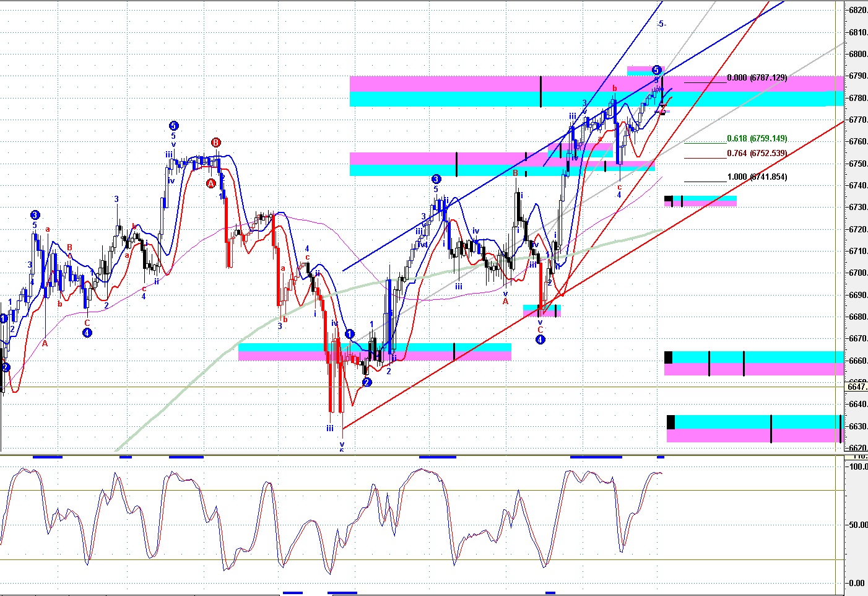Click the red circled B wave marker

tap(215, 142)
